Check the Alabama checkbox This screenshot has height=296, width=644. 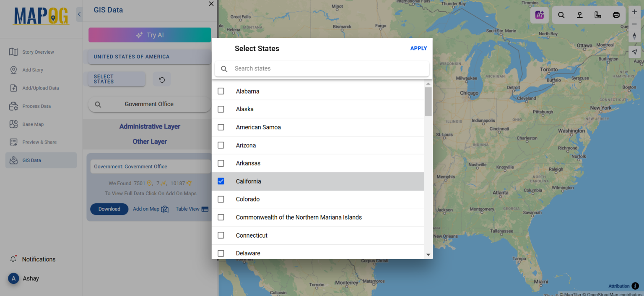coord(221,91)
